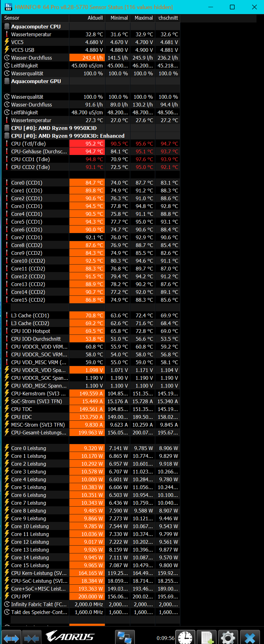Screen dimensions: 264x644
Task: Click bolt icon beside CPU PPT
Action: tap(7, 597)
